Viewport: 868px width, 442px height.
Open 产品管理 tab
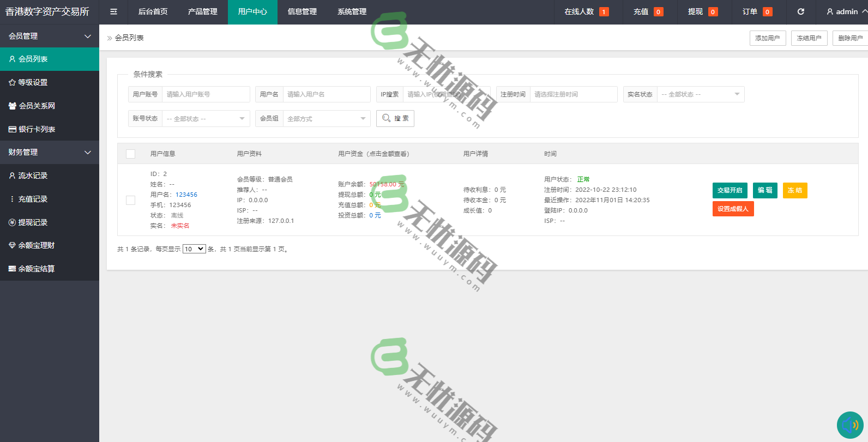(202, 11)
